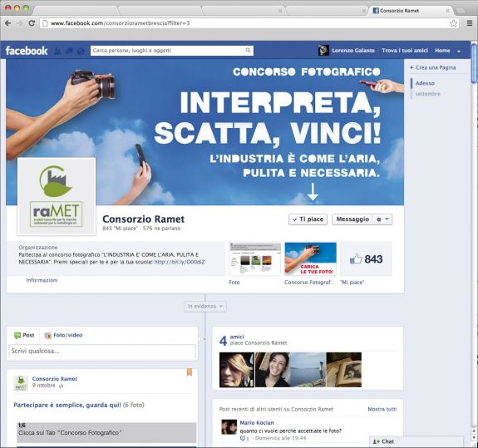Open the 843 Mi piace box
The width and height of the screenshot is (478, 448).
(x=366, y=259)
